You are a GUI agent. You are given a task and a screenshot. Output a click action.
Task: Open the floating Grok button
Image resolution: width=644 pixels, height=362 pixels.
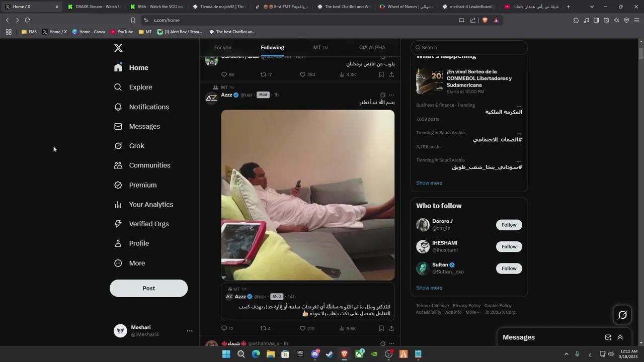pyautogui.click(x=622, y=315)
